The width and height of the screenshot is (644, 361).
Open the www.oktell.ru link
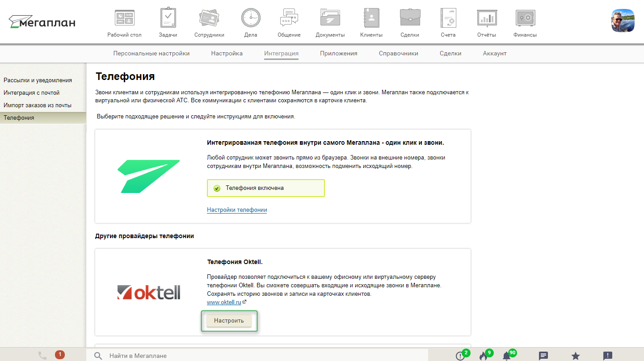click(x=224, y=302)
